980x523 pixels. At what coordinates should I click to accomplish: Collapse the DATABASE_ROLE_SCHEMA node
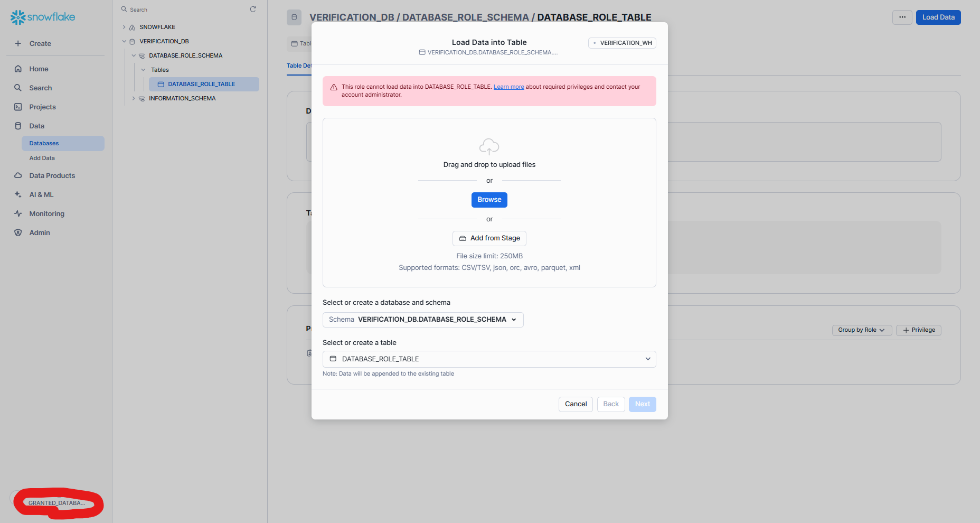click(134, 55)
